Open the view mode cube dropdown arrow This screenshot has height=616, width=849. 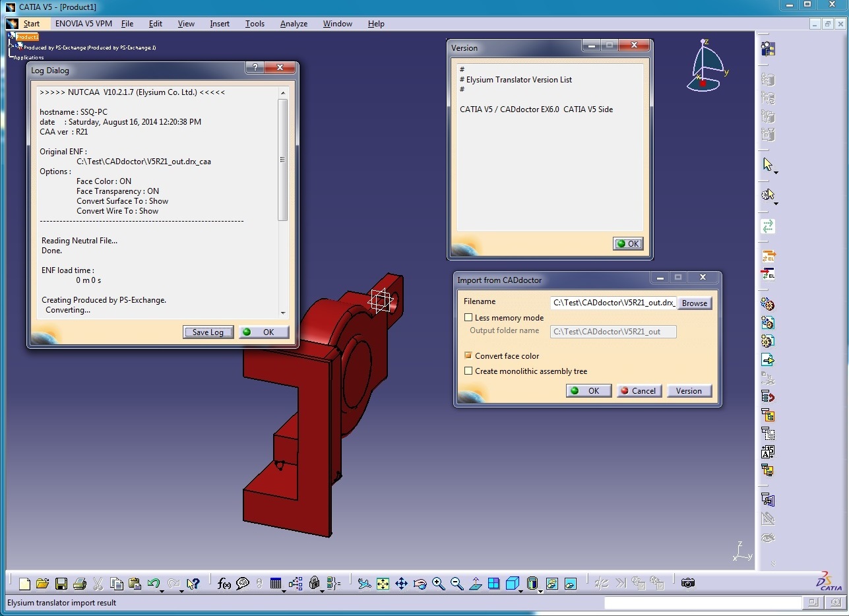tap(520, 591)
